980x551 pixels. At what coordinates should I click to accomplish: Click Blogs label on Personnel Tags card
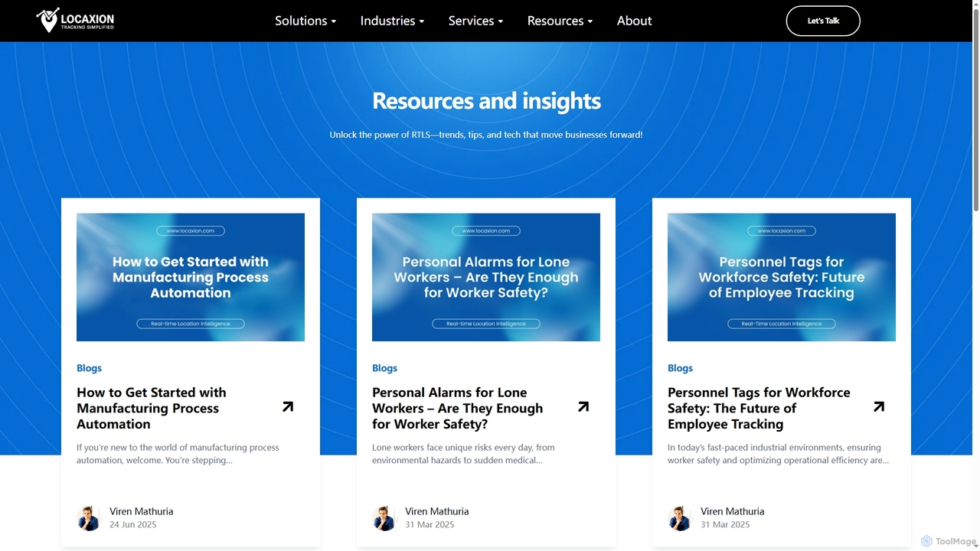[x=680, y=368]
